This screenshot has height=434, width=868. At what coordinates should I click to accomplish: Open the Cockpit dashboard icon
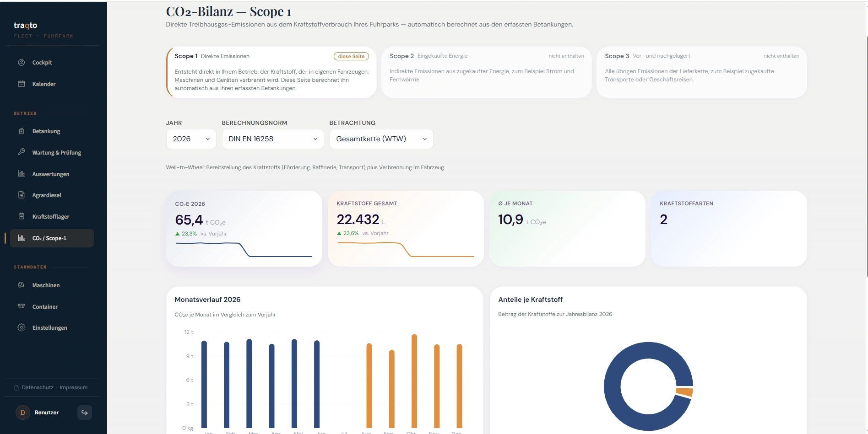pyautogui.click(x=21, y=63)
